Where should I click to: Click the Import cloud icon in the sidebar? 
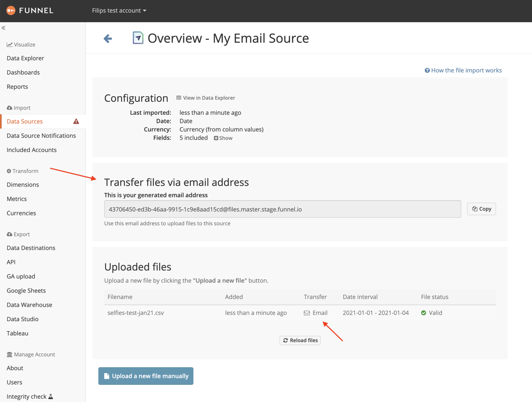click(9, 108)
